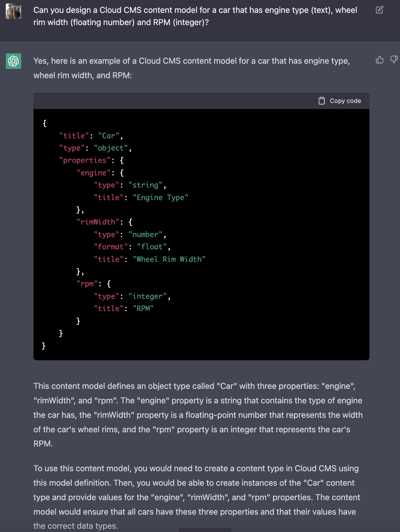This screenshot has height=532, width=400.
Task: Click the "title": "Car" line in code
Action: pos(91,136)
